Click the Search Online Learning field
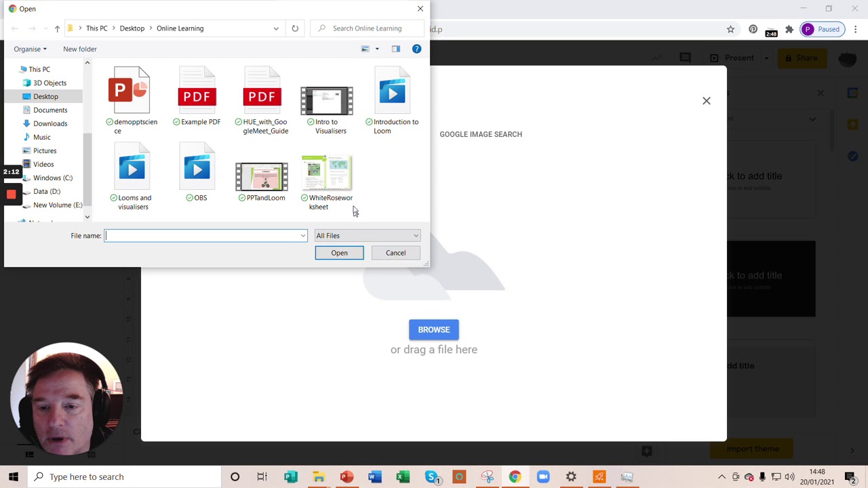 pos(366,28)
